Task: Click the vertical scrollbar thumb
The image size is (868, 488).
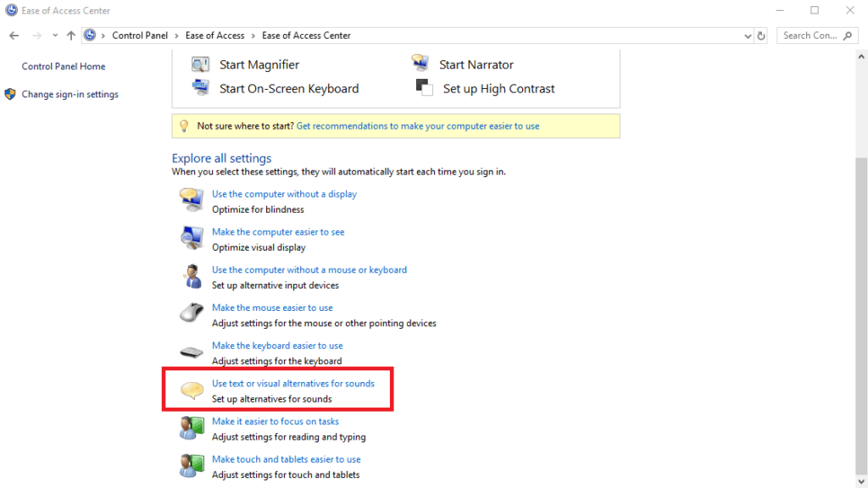Action: [861, 315]
